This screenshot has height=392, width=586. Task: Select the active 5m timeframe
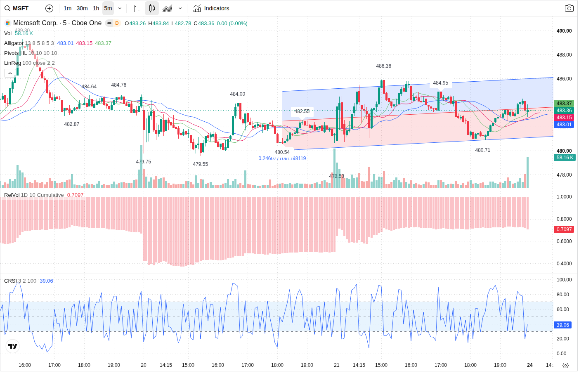pyautogui.click(x=108, y=8)
